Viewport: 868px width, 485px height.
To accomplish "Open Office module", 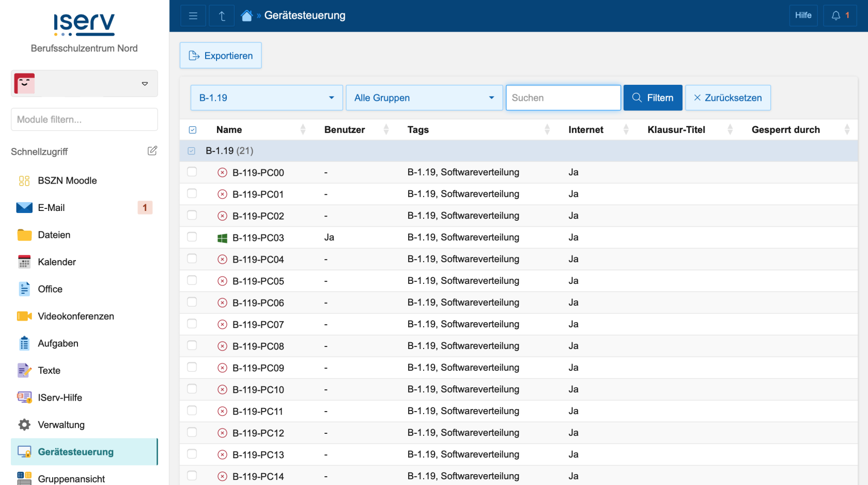I will click(84, 289).
